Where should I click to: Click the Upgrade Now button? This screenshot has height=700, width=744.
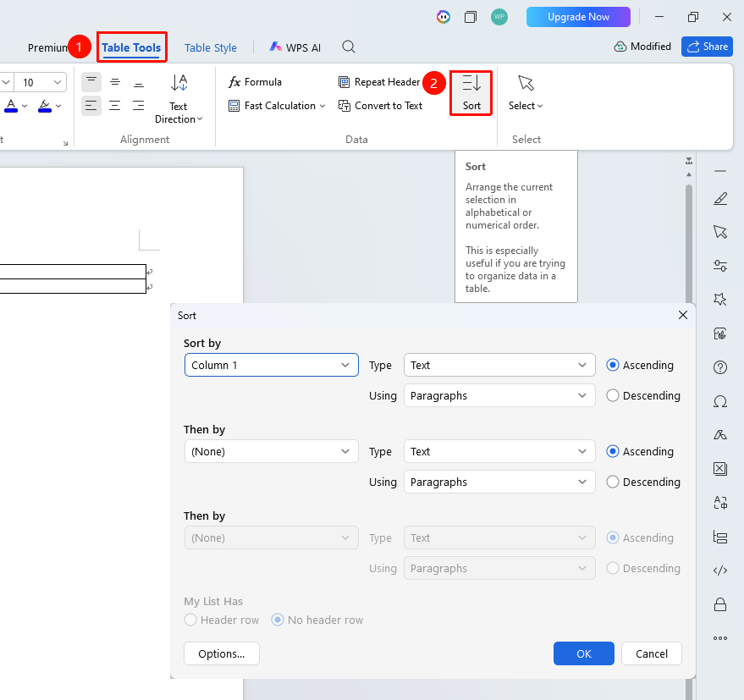click(x=578, y=17)
